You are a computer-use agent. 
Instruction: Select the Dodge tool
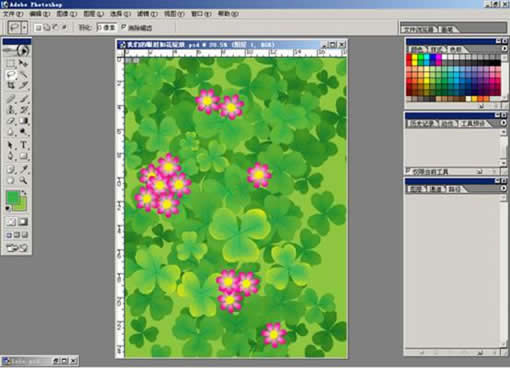[x=23, y=132]
